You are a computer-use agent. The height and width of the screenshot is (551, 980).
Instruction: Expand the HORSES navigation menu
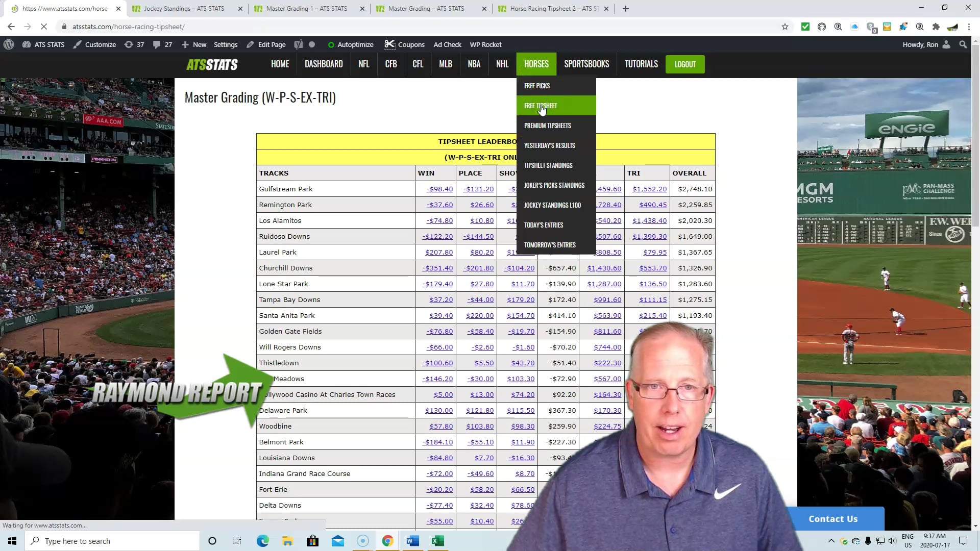tap(536, 64)
